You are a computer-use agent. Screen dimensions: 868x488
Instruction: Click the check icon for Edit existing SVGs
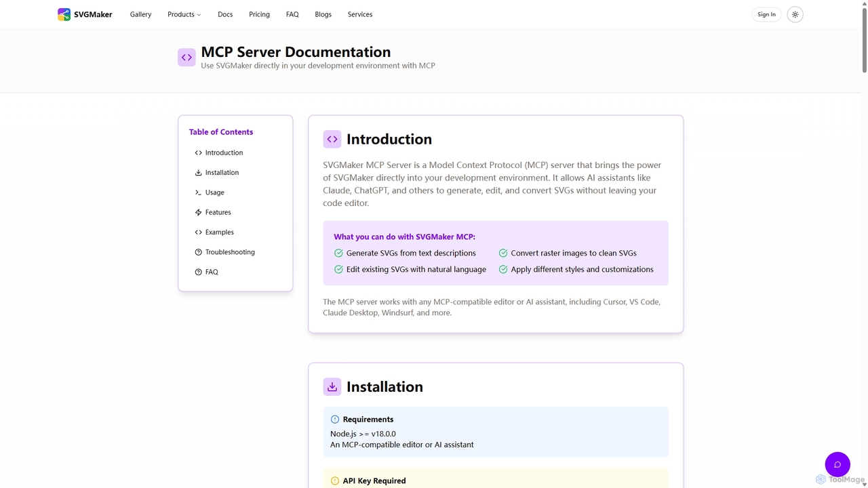(338, 269)
